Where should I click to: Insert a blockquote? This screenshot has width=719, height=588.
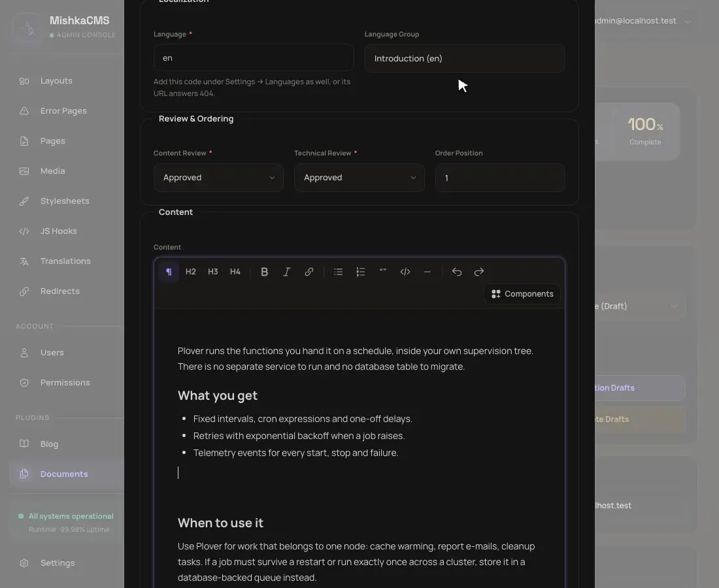click(383, 272)
